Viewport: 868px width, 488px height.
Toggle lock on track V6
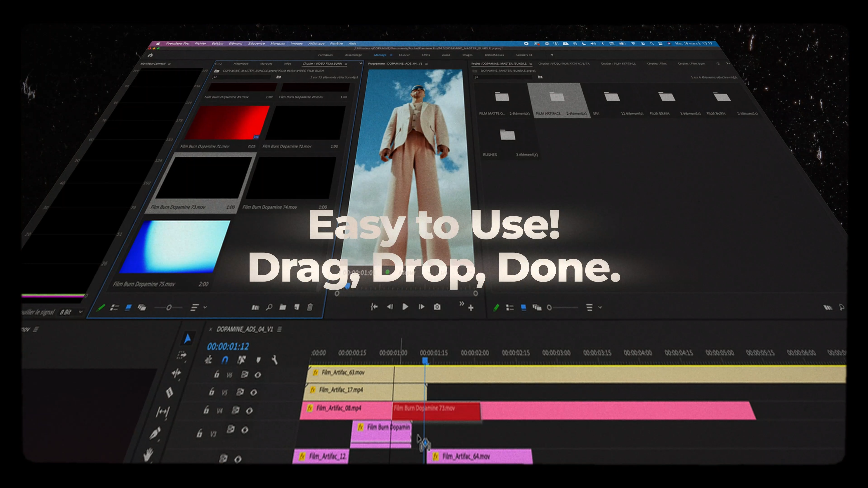click(x=217, y=374)
